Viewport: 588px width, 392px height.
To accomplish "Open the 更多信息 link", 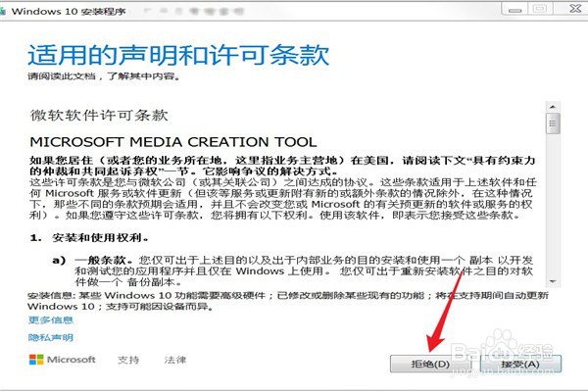I will (x=51, y=320).
